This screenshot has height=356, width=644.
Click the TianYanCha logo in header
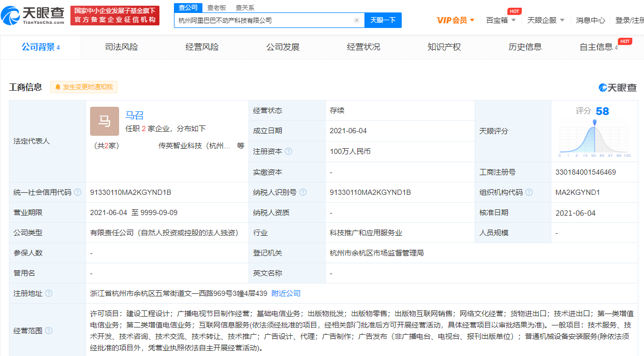click(x=33, y=16)
